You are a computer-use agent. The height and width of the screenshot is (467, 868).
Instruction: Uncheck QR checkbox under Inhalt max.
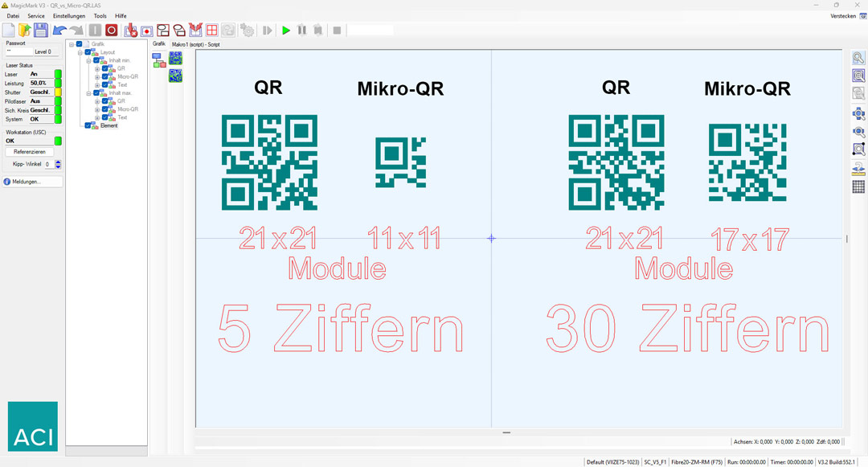pos(104,101)
